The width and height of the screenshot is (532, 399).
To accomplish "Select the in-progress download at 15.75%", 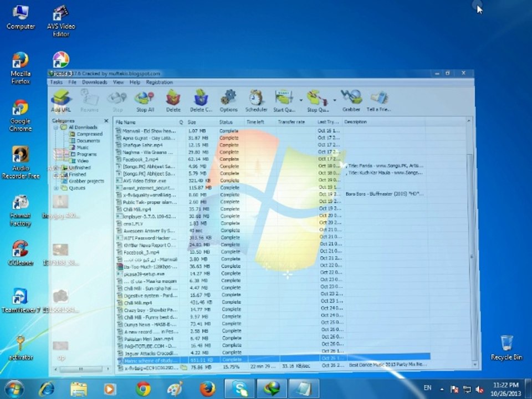I will point(273,367).
